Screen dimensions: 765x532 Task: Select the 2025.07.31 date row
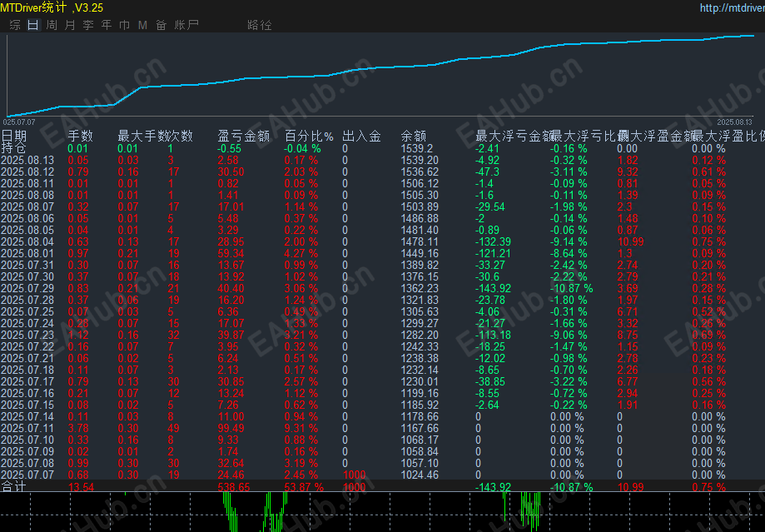[27, 265]
